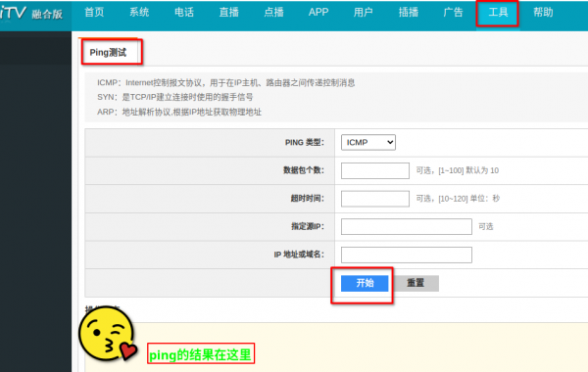Open the 用户 menu
This screenshot has height=372, width=588.
point(363,13)
